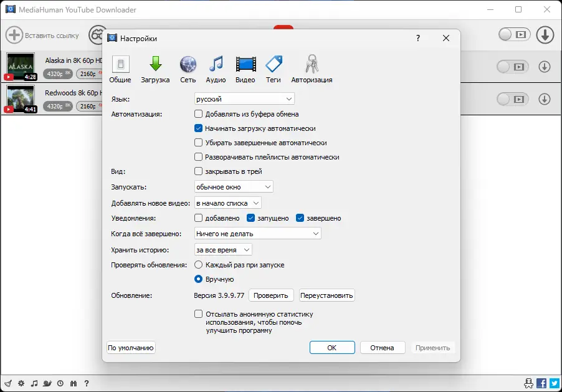Image resolution: width=562 pixels, height=392 pixels.
Task: Click the broom cleanup icon in bottom toolbar
Action: [7, 383]
